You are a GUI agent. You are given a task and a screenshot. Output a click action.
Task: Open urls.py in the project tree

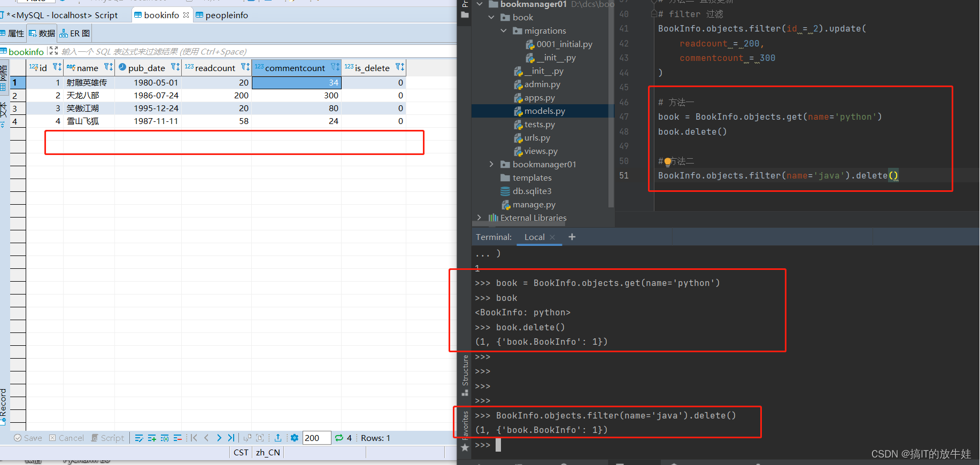tap(533, 138)
